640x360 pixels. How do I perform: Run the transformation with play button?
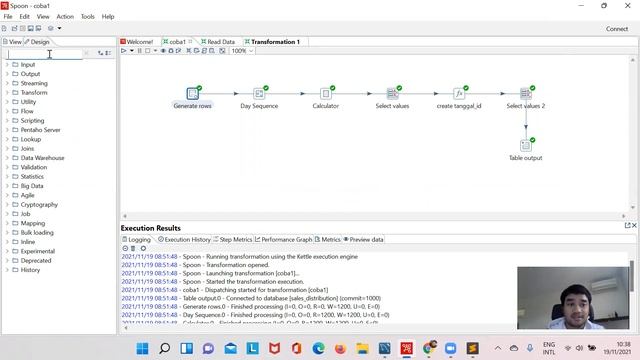[124, 51]
